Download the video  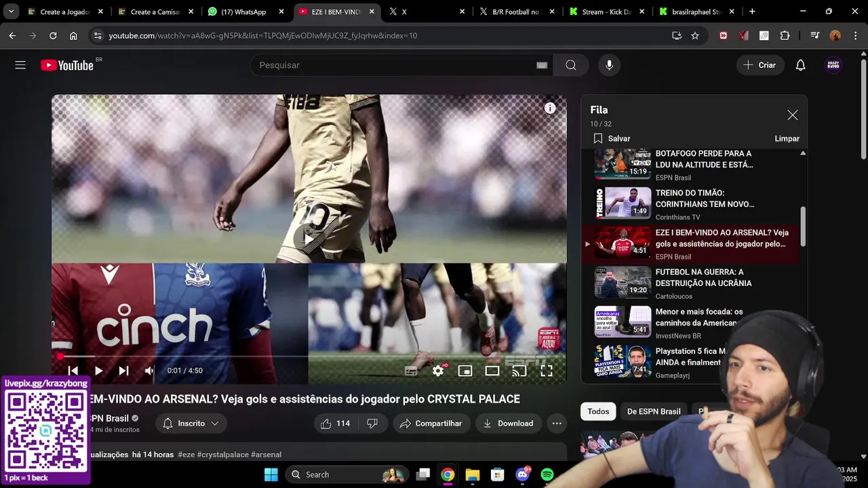[x=508, y=424]
